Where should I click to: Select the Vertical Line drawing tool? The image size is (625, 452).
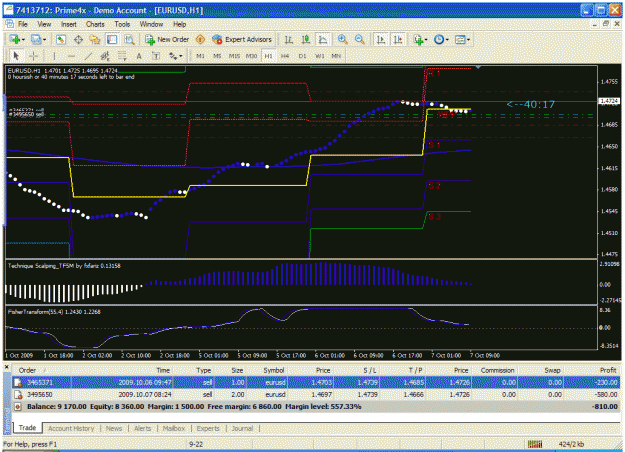[x=54, y=56]
